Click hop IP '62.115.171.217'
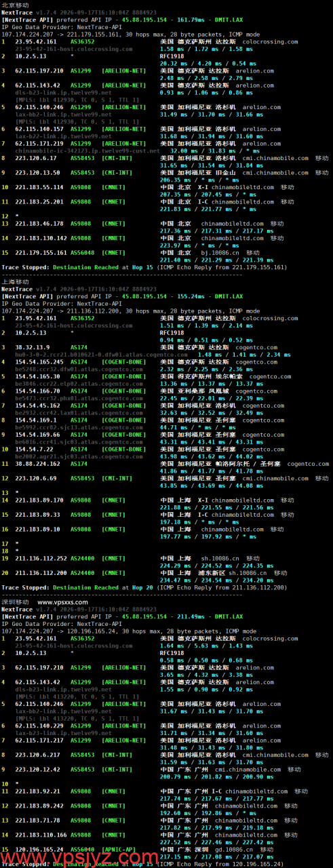 point(39,741)
